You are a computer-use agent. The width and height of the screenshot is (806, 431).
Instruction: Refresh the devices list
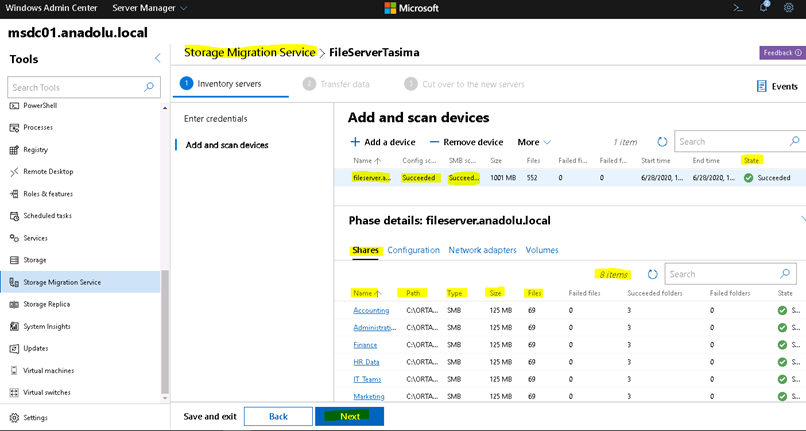pyautogui.click(x=662, y=141)
